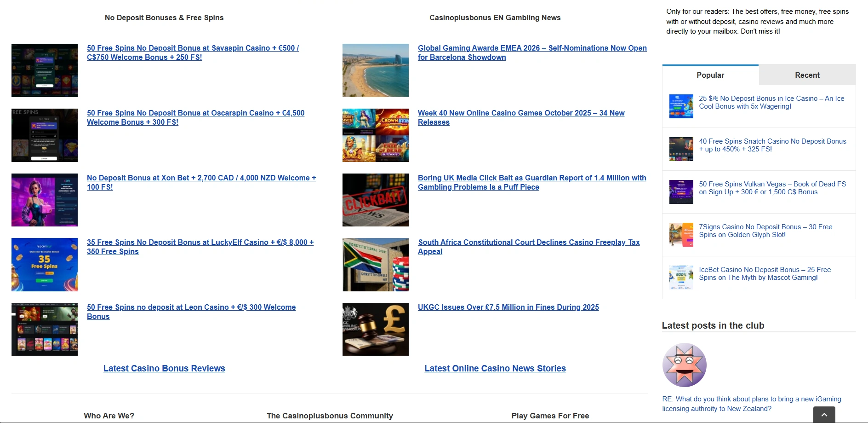Click the Xon Bet purple-haired character thumbnail
This screenshot has width=868, height=423.
pos(45,200)
